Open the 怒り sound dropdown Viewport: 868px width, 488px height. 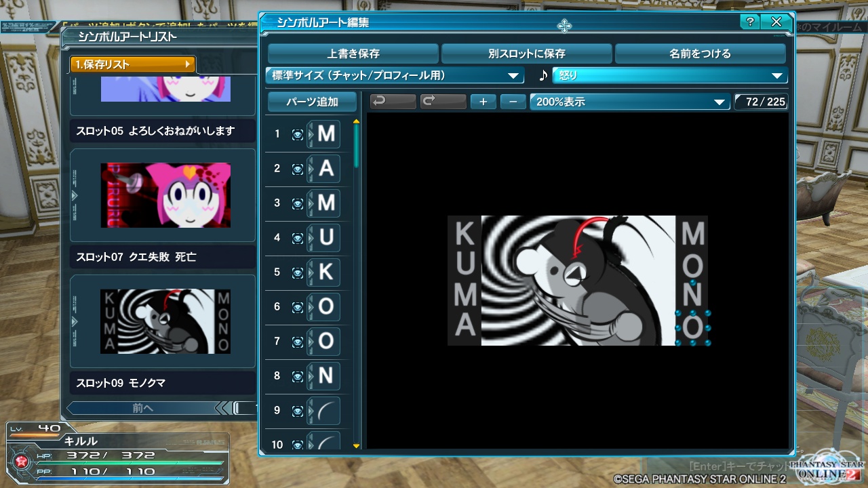(x=670, y=75)
